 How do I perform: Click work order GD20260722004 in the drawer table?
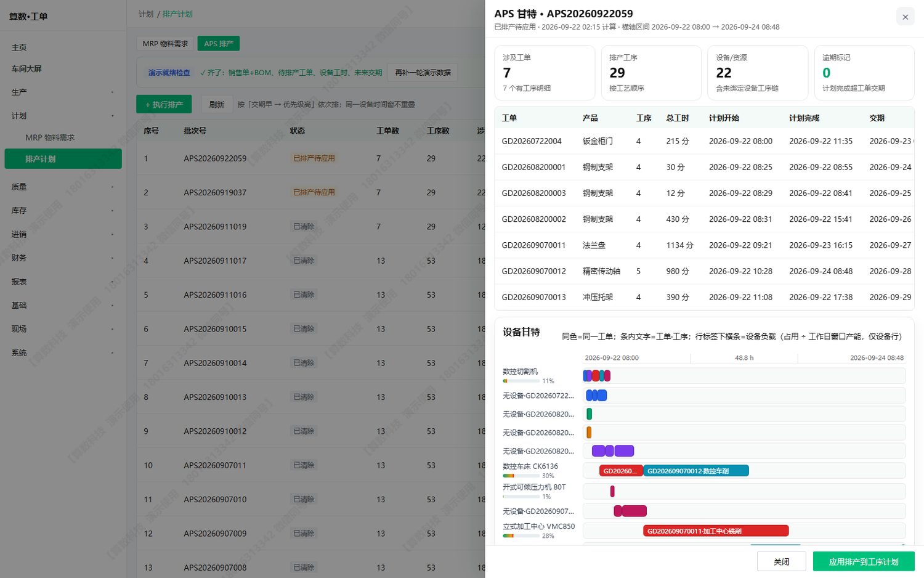coord(532,141)
